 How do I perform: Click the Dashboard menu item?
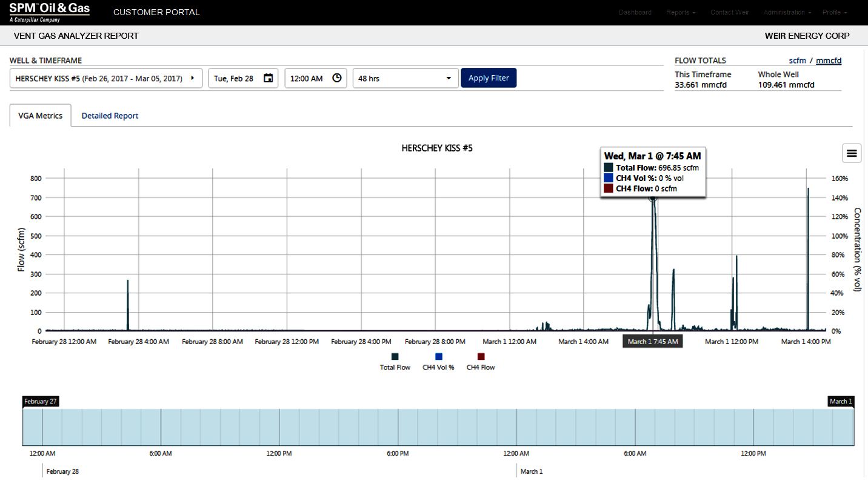click(635, 12)
